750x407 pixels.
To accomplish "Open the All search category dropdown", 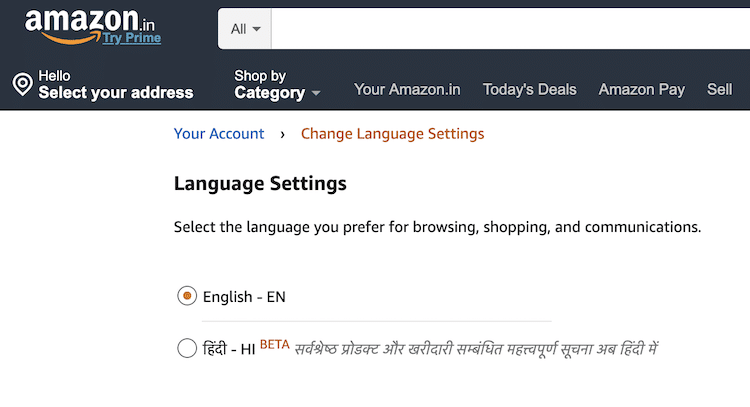I will click(x=245, y=29).
